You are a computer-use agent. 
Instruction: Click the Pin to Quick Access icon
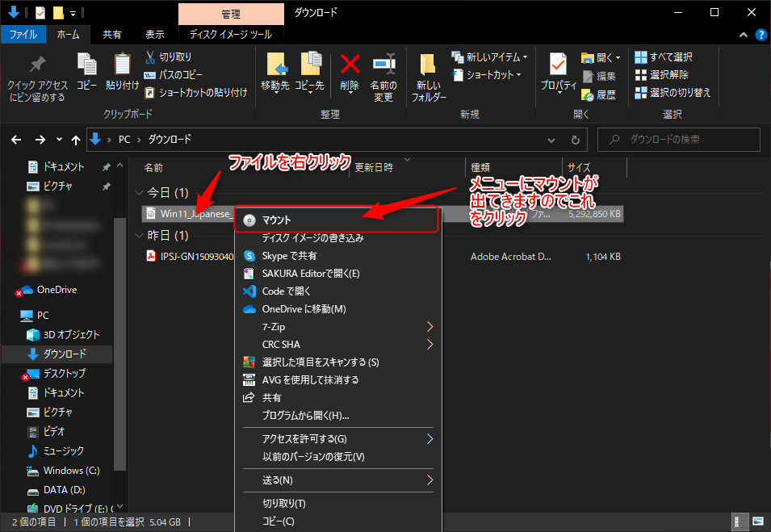click(x=37, y=65)
